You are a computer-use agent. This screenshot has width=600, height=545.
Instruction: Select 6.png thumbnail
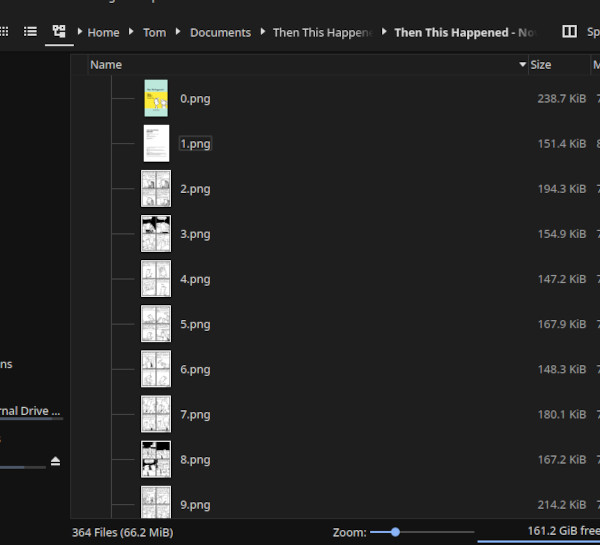coord(156,369)
